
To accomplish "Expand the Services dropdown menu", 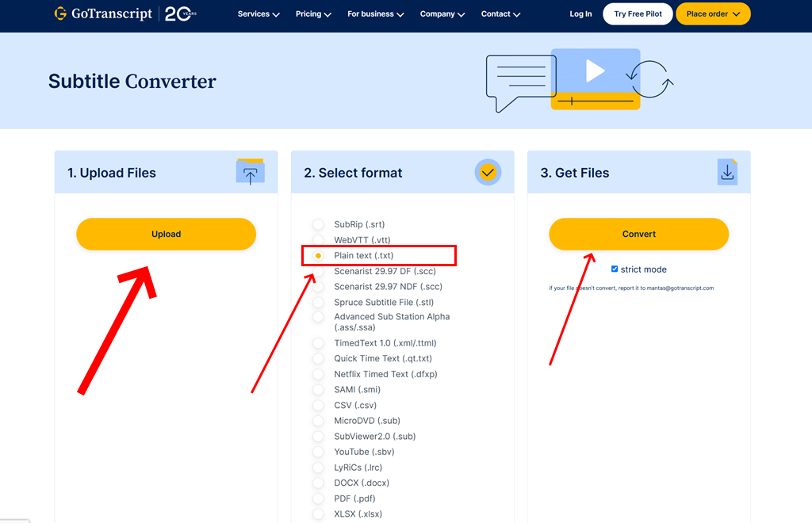I will pos(259,14).
